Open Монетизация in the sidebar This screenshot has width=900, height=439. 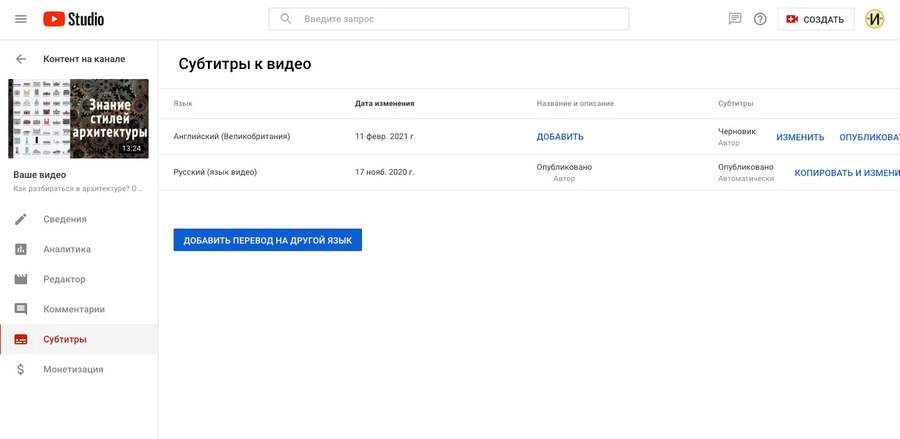click(x=72, y=369)
